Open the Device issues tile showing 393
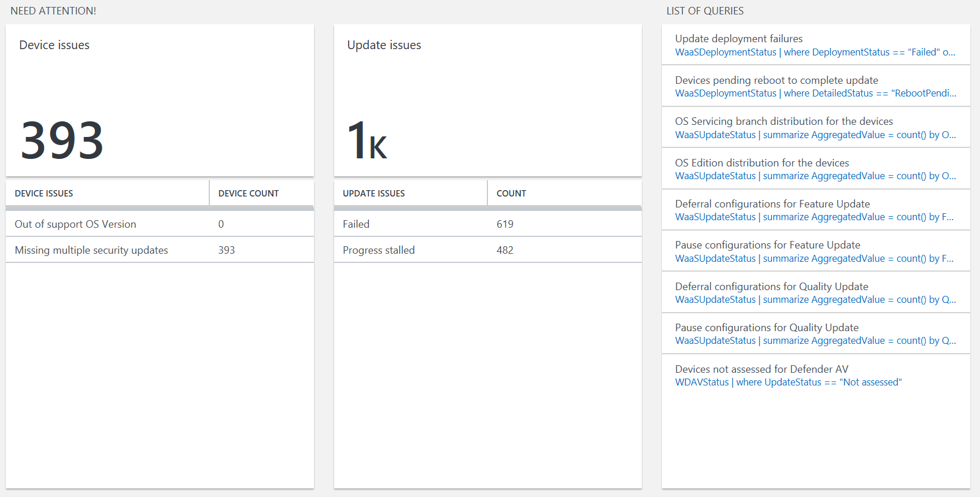Viewport: 980px width, 497px height. pos(160,100)
